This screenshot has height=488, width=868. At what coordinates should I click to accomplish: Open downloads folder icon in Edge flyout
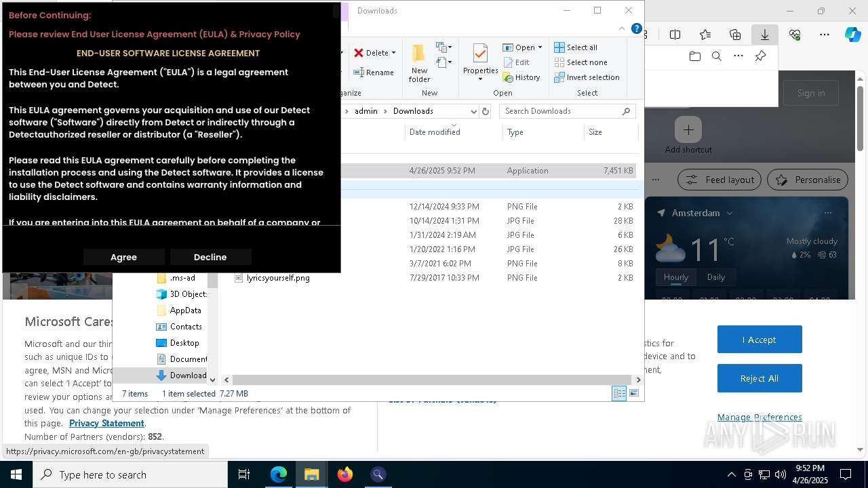tap(695, 56)
